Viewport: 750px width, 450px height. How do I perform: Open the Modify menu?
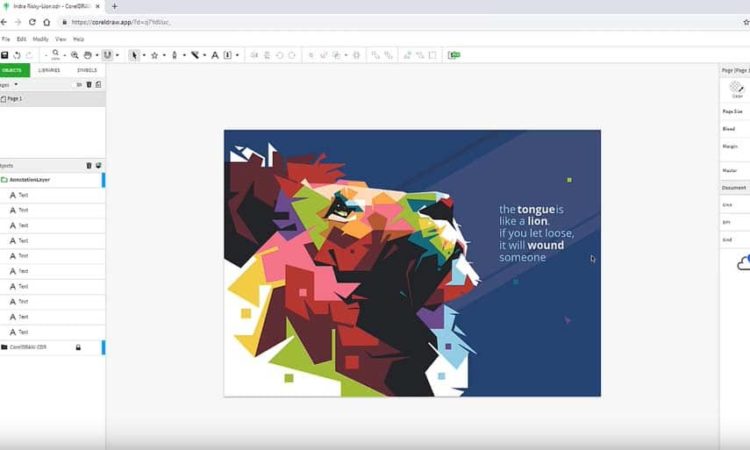pos(40,39)
